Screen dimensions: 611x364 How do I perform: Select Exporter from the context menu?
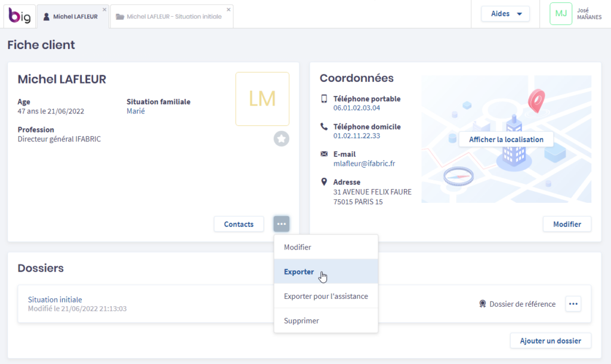(x=299, y=272)
